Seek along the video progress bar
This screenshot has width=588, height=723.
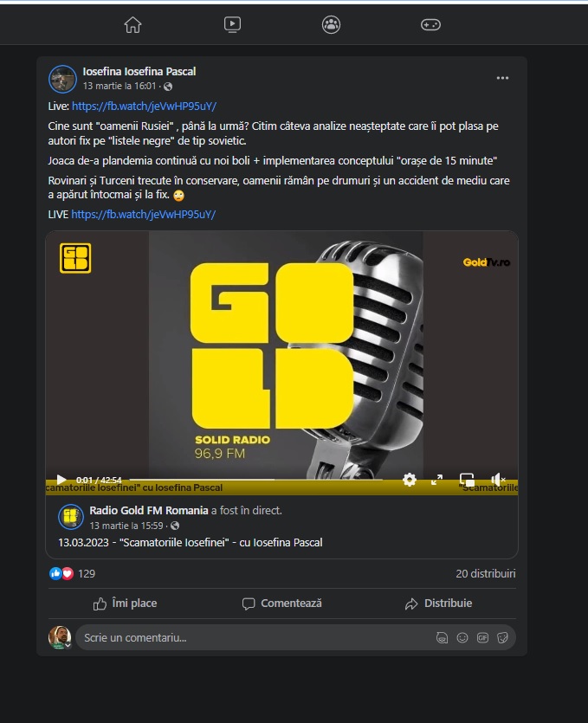pyautogui.click(x=256, y=480)
